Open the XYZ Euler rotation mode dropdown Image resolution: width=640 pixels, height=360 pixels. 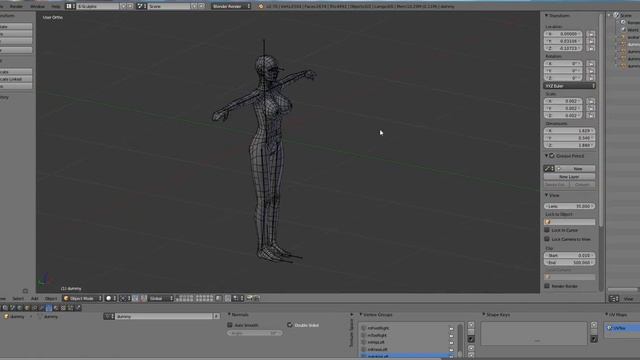pos(569,86)
